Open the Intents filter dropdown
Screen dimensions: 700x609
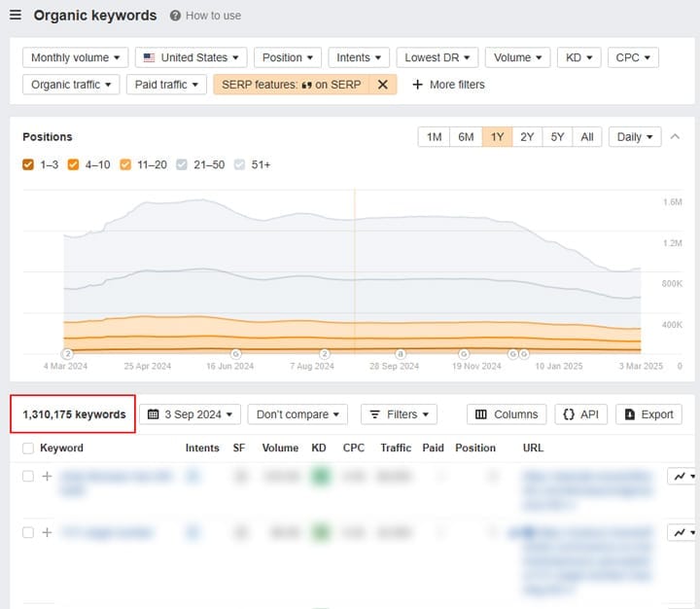coord(359,57)
